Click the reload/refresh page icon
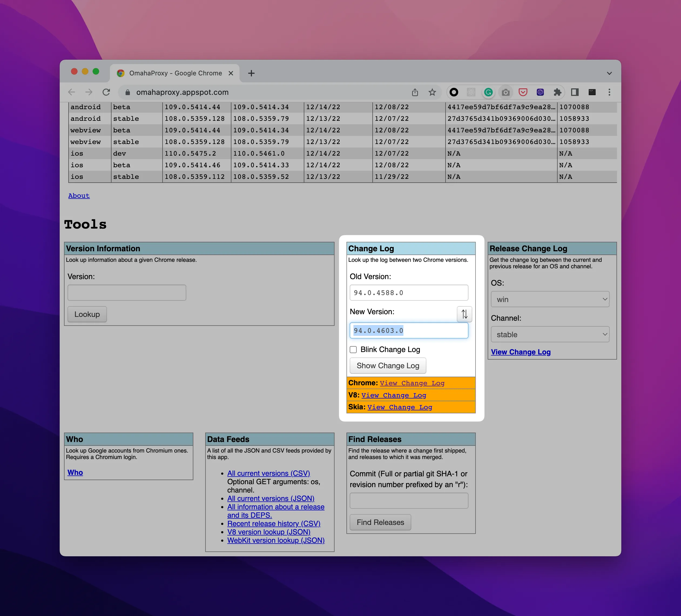Image resolution: width=681 pixels, height=616 pixels. (107, 92)
